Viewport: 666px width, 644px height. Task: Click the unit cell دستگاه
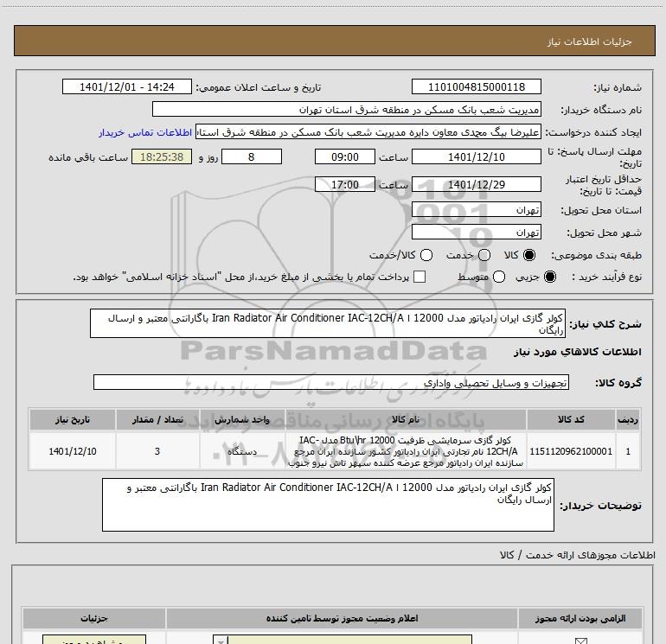pos(242,451)
